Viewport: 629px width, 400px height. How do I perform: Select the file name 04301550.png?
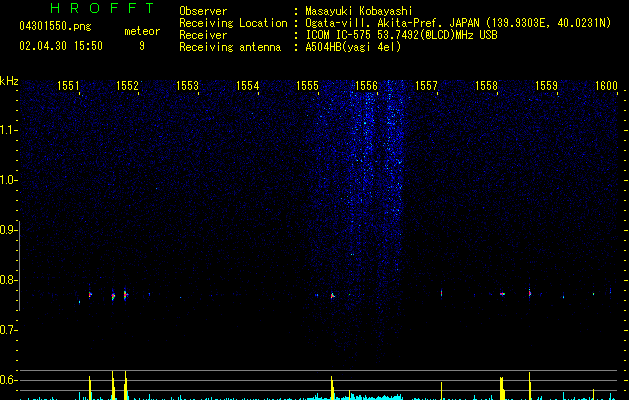point(55,26)
